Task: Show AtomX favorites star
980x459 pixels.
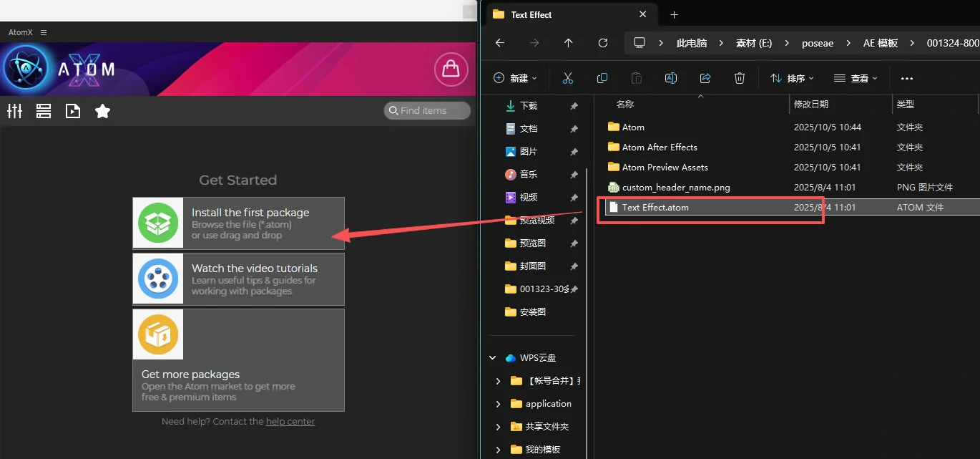Action: click(103, 111)
